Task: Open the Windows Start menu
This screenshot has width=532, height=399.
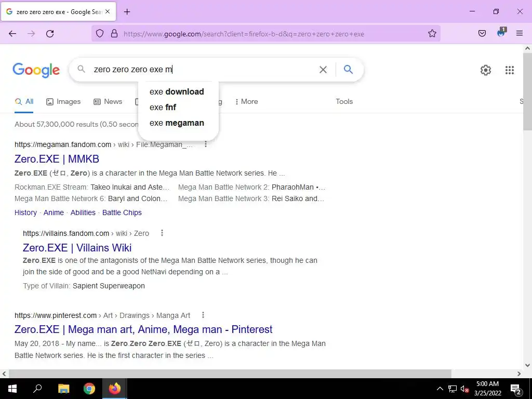Action: pos(12,389)
